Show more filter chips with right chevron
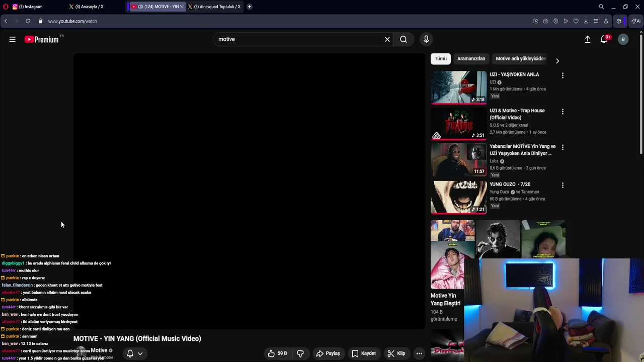The image size is (644, 362). coord(557,61)
